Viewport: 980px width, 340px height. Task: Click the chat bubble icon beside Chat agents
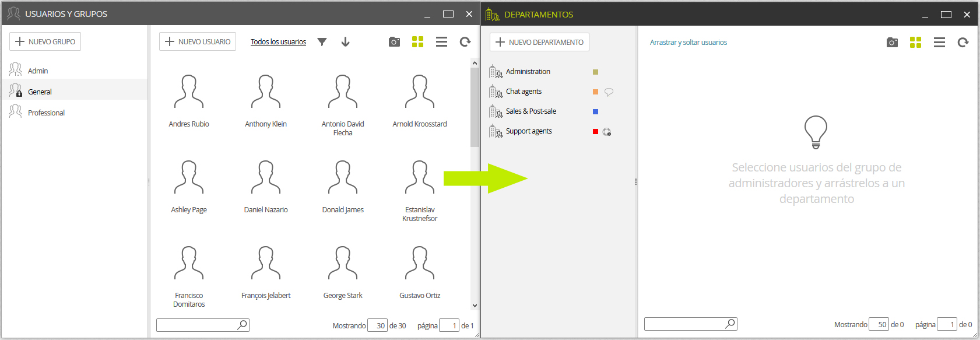click(609, 92)
